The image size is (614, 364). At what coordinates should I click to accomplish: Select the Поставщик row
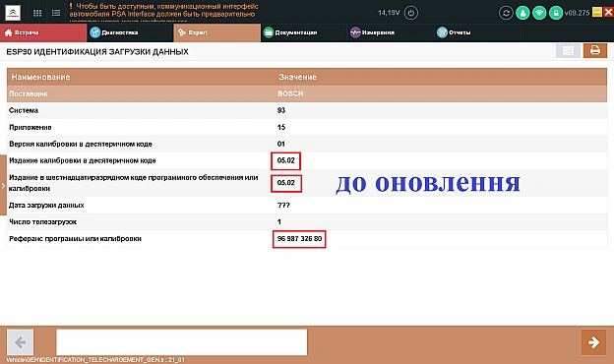point(307,93)
